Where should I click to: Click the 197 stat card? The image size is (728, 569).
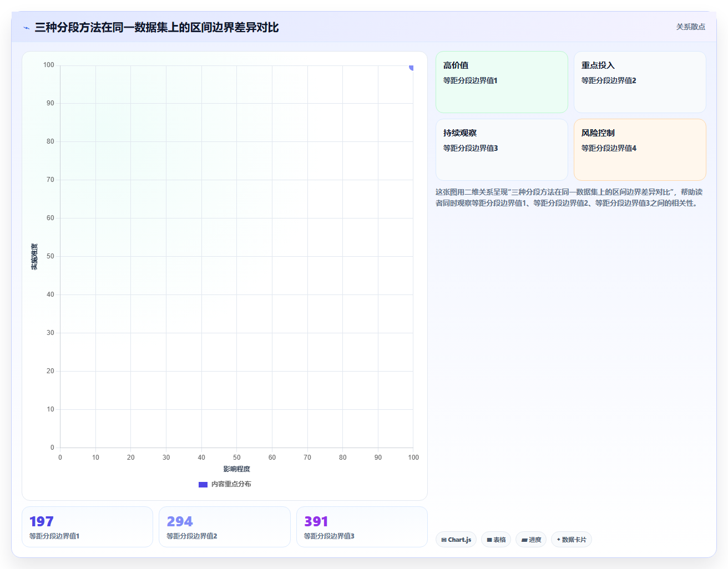(x=87, y=527)
